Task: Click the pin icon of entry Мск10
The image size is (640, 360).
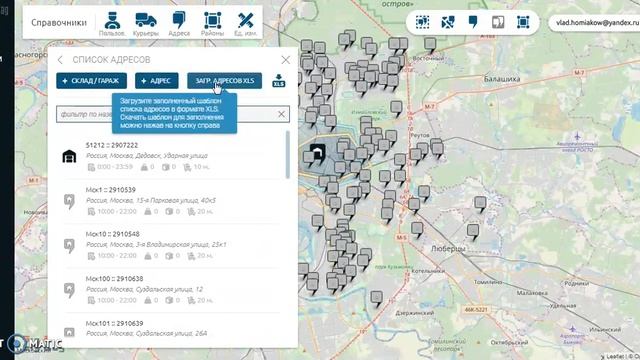Action: tap(69, 245)
